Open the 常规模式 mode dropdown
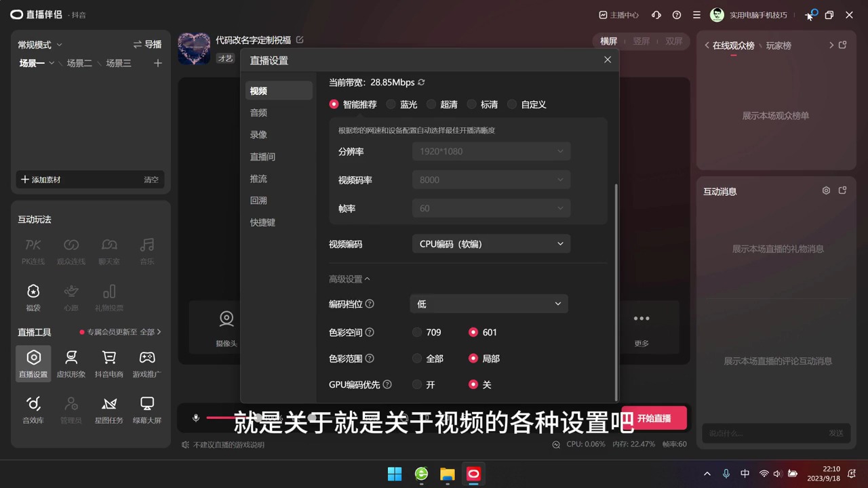This screenshot has height=488, width=868. (40, 45)
